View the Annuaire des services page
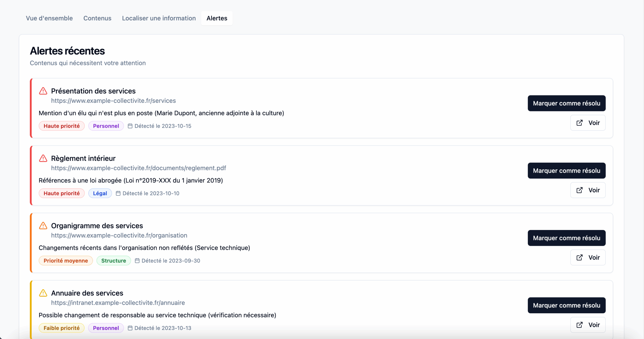The width and height of the screenshot is (644, 339). click(588, 325)
